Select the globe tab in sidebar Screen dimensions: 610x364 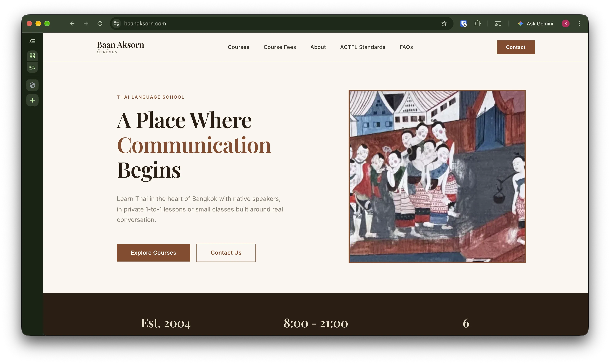click(x=32, y=85)
